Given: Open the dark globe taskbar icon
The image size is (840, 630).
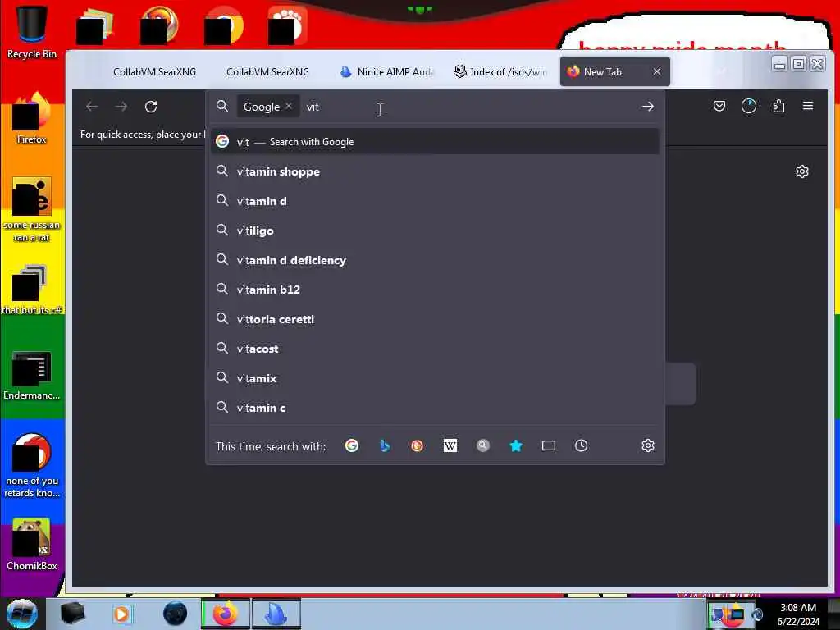Looking at the screenshot, I should pos(175,614).
